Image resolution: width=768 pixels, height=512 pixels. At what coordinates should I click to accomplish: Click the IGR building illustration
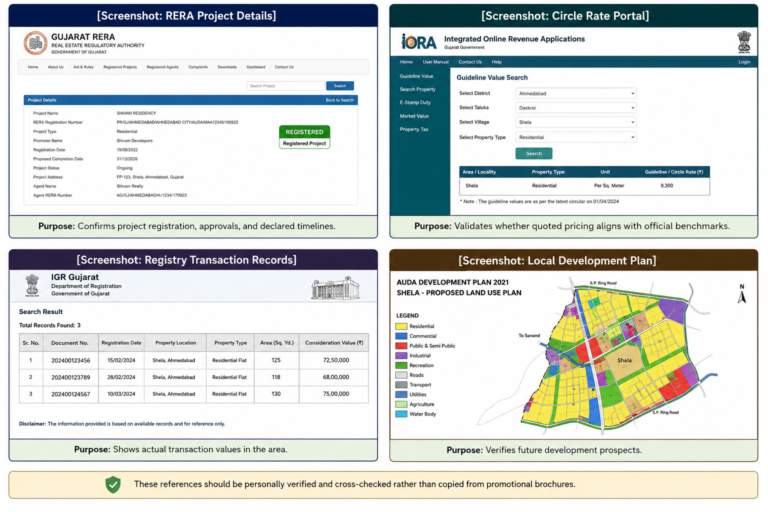point(336,288)
